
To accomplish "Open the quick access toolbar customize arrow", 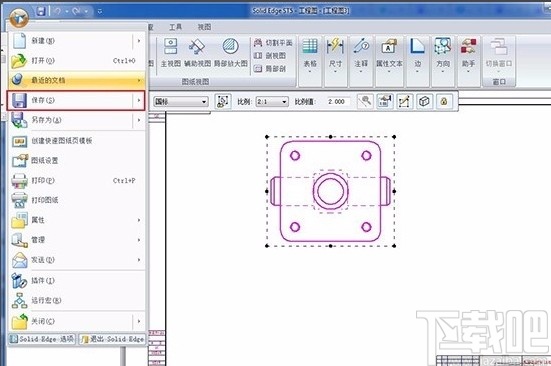I will 100,12.
